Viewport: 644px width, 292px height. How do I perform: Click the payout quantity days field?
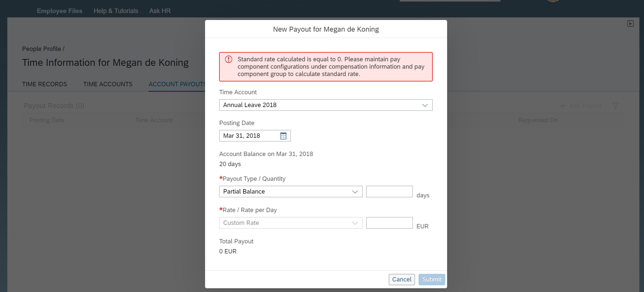click(x=389, y=192)
